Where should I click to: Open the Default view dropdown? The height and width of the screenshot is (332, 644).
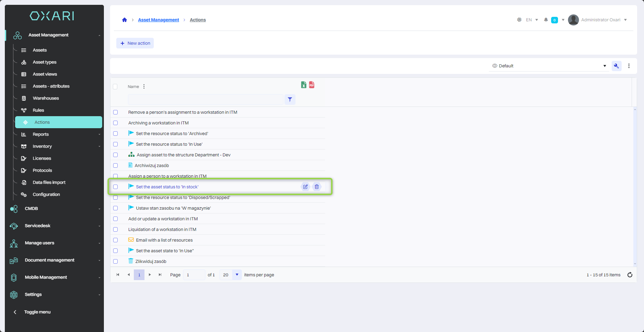549,66
